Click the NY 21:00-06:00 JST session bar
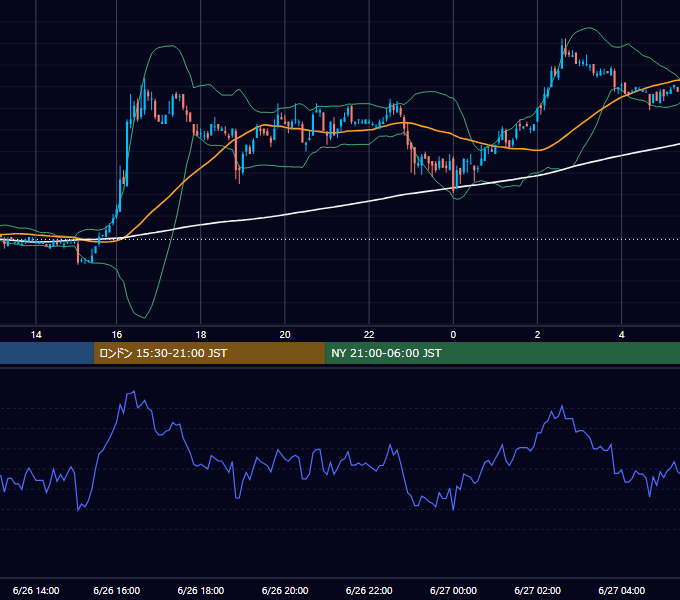680x600 pixels. [x=503, y=353]
